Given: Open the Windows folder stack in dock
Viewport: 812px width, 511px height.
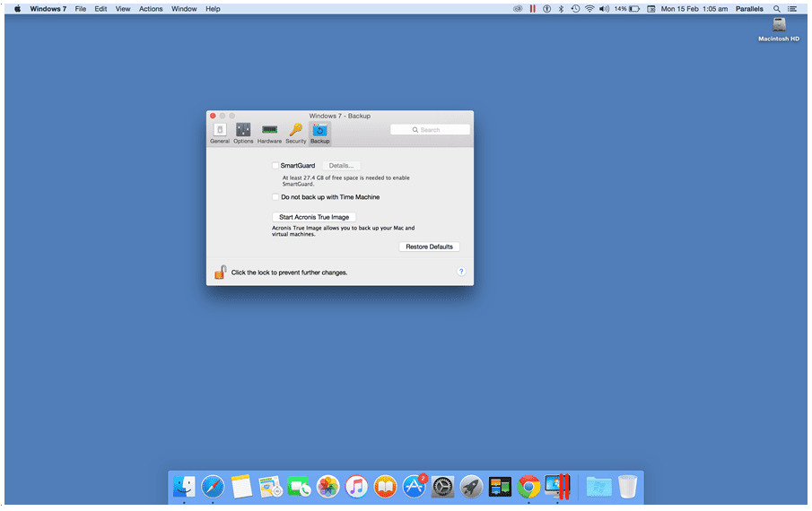Looking at the screenshot, I should click(598, 486).
